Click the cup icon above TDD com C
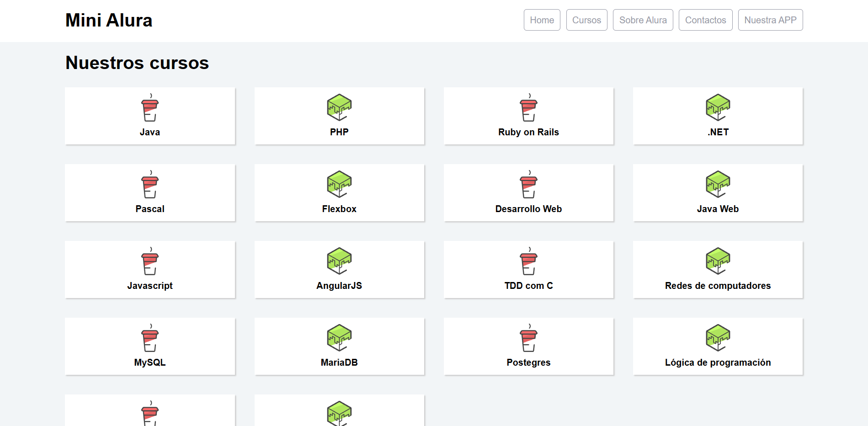868x426 pixels. 528,261
